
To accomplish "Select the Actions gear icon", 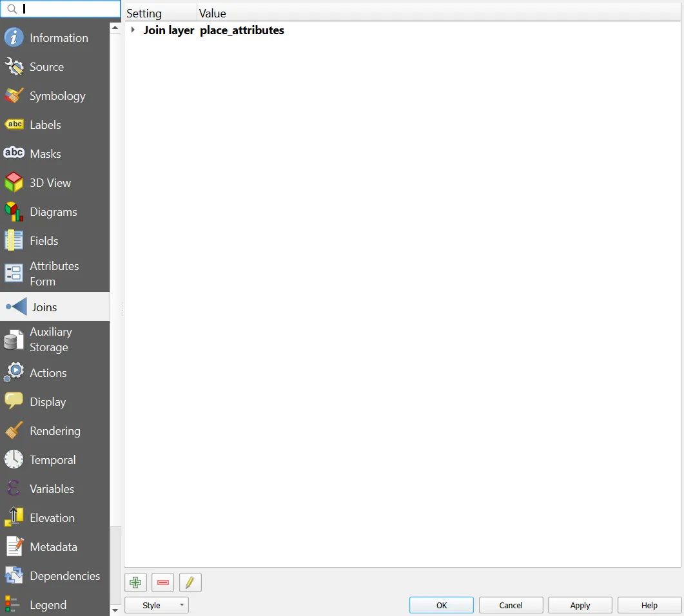I will tap(14, 372).
